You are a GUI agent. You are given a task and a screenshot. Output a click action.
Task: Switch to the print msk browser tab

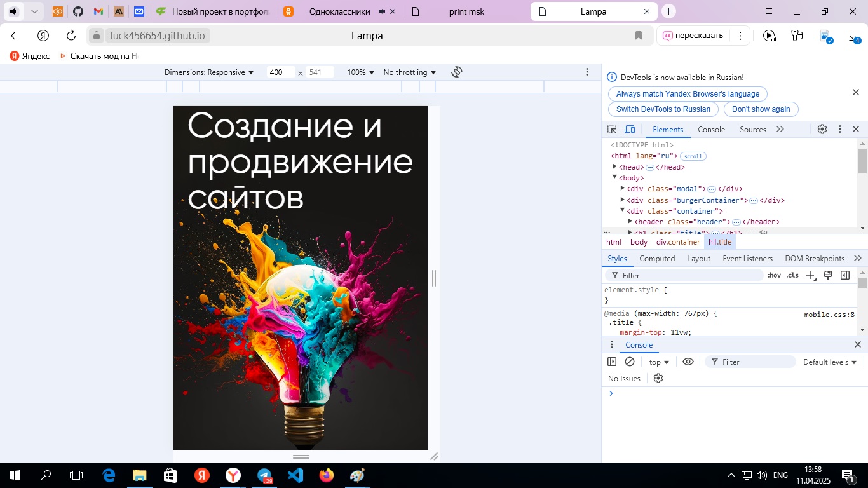tap(465, 11)
